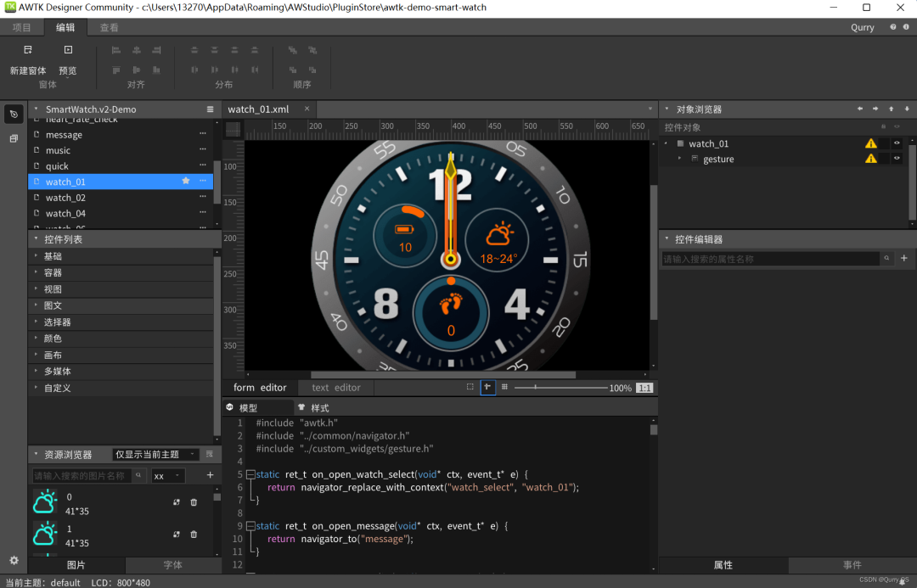Switch to the 事件 events tab

(x=852, y=565)
